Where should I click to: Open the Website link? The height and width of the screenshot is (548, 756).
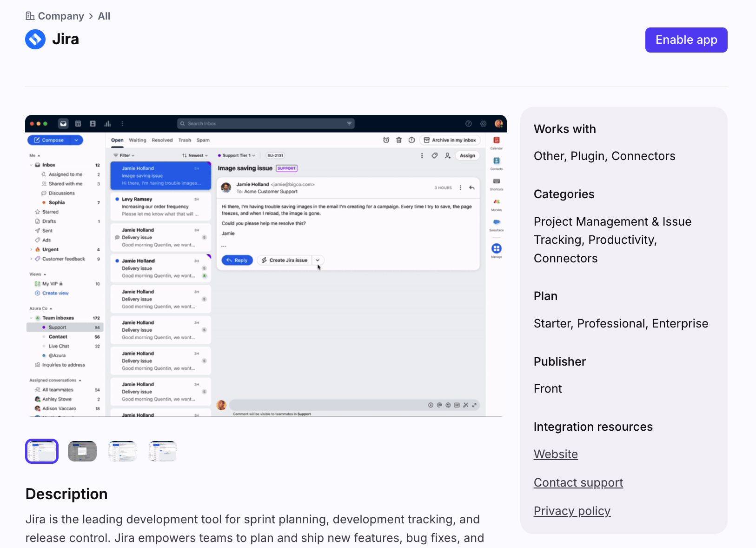(556, 454)
